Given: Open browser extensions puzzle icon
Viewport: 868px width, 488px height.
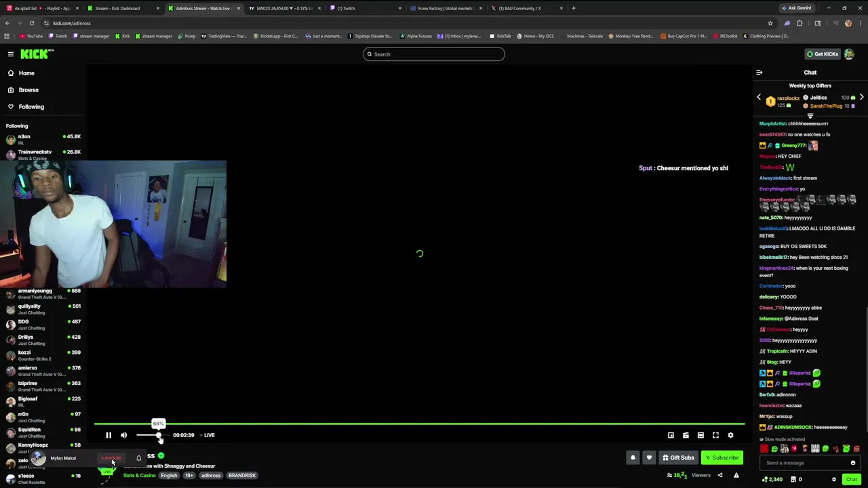Looking at the screenshot, I should 800,23.
